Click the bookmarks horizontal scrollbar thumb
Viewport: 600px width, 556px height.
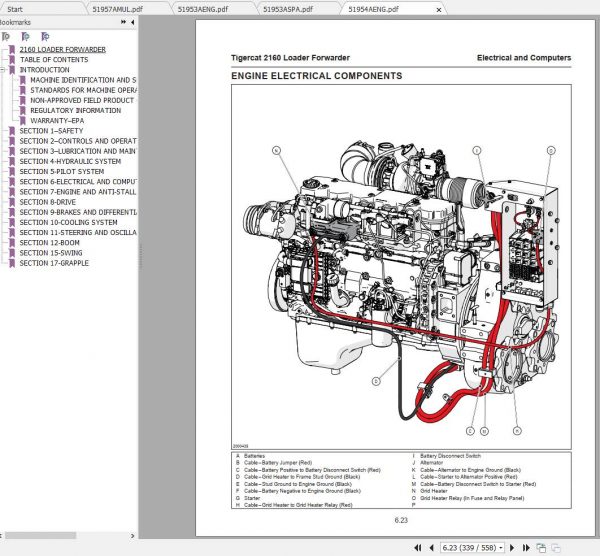pos(40,536)
